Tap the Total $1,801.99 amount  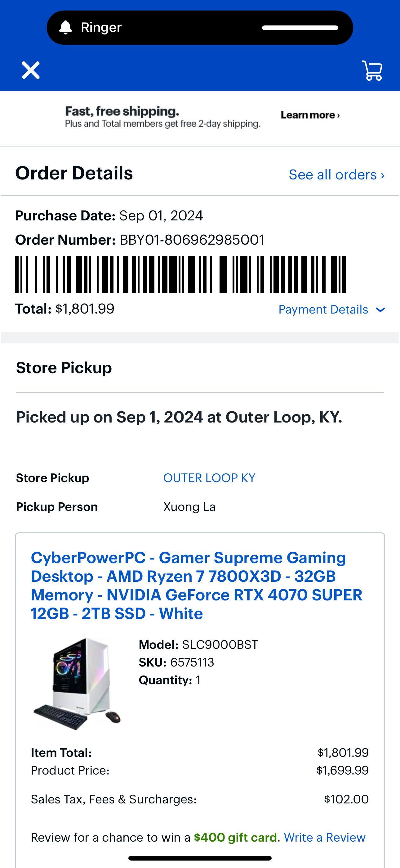pyautogui.click(x=64, y=308)
